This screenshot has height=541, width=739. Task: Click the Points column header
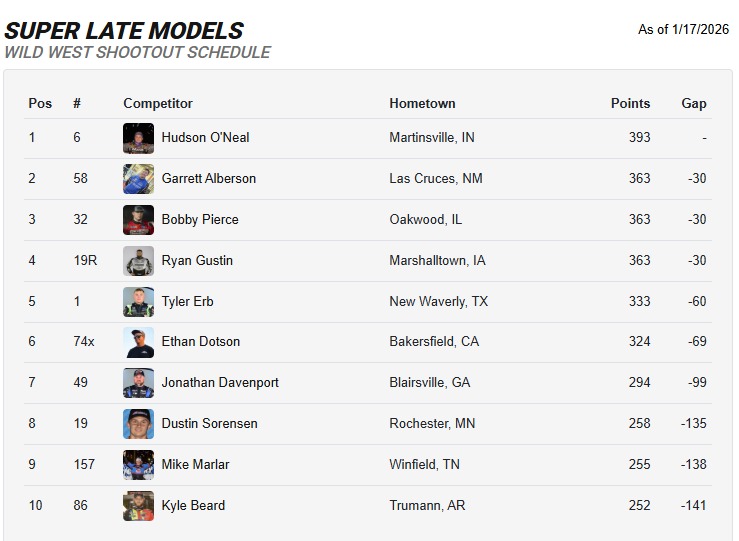pyautogui.click(x=630, y=104)
